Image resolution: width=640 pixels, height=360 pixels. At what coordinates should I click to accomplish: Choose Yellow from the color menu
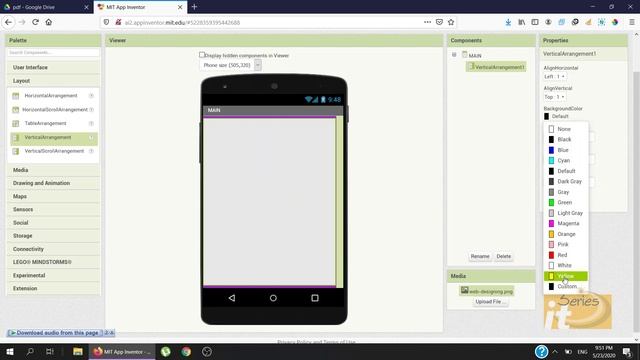click(566, 276)
